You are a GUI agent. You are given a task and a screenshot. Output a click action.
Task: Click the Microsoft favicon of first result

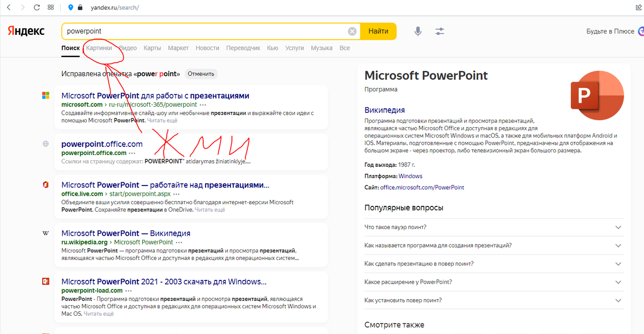pyautogui.click(x=46, y=95)
